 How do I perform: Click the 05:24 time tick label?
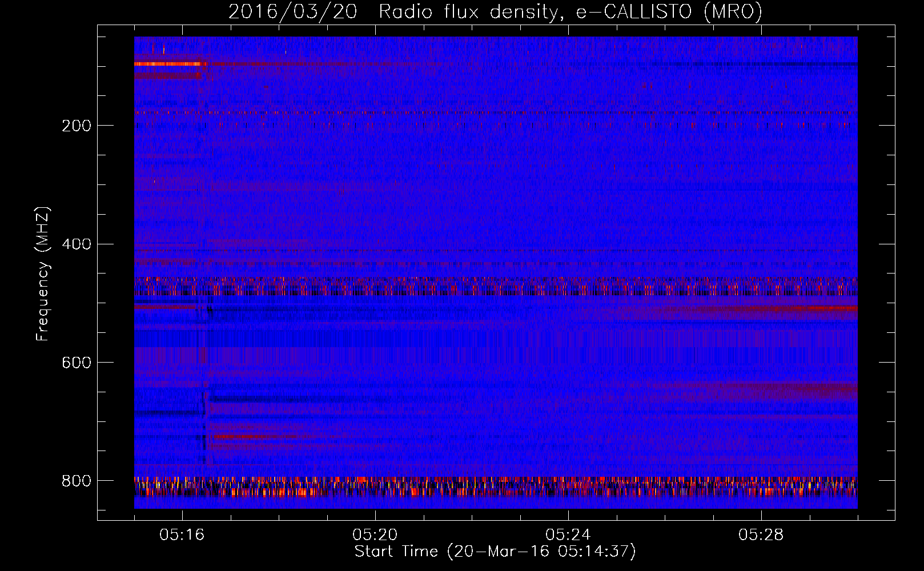click(568, 535)
